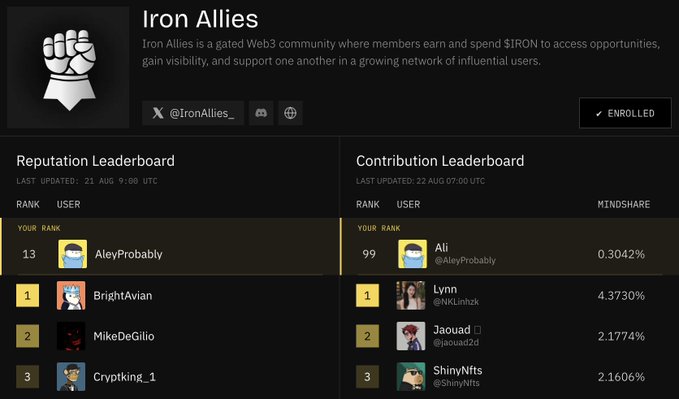This screenshot has width=679, height=399.
Task: Select the MikeDeGilio username
Action: [x=124, y=336]
